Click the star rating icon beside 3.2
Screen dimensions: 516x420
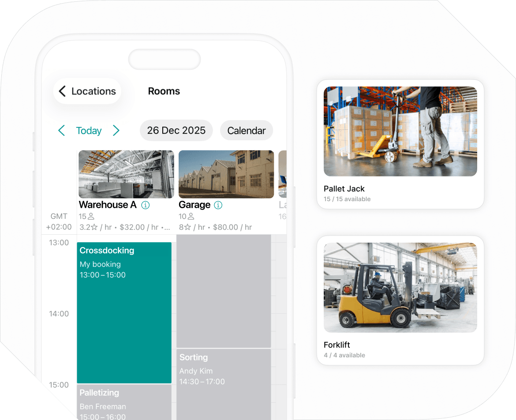[x=93, y=227]
